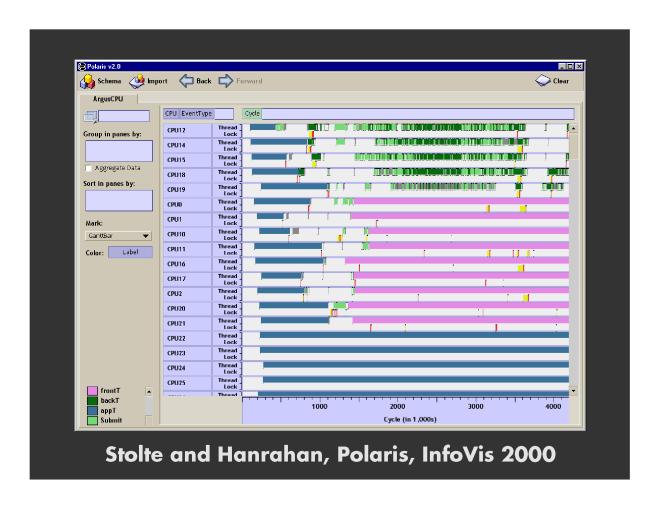
Task: Click the 2000 tick on Cycle axis
Action: click(397, 406)
